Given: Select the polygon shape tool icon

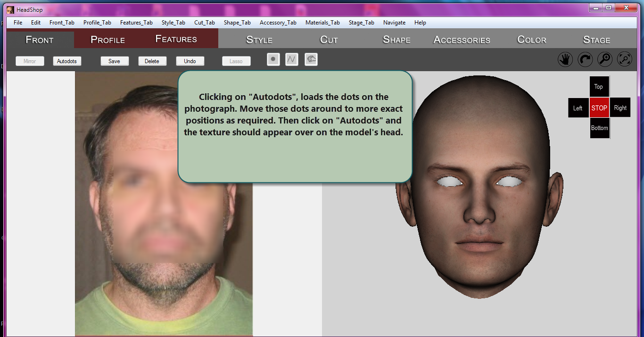Looking at the screenshot, I should 311,59.
